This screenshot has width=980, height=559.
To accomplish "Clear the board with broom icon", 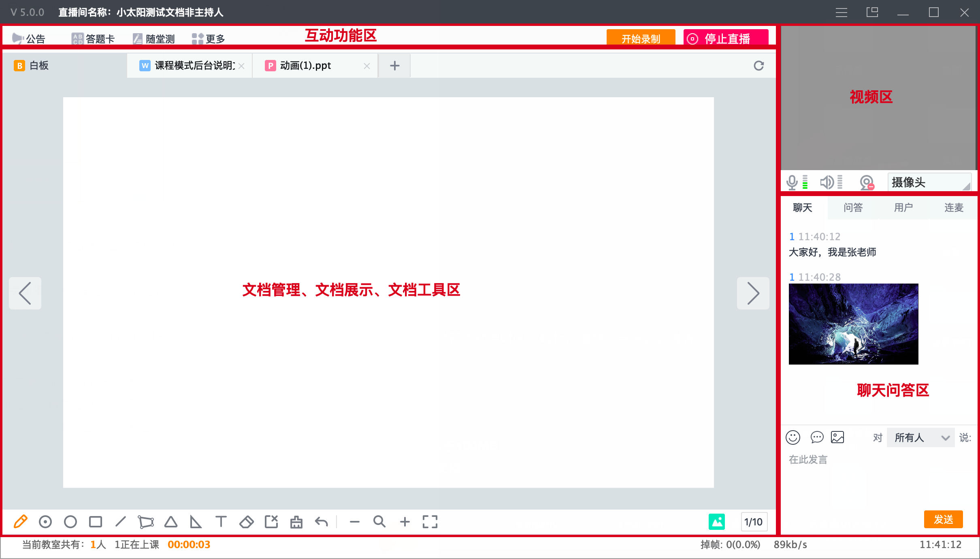I will click(x=296, y=522).
